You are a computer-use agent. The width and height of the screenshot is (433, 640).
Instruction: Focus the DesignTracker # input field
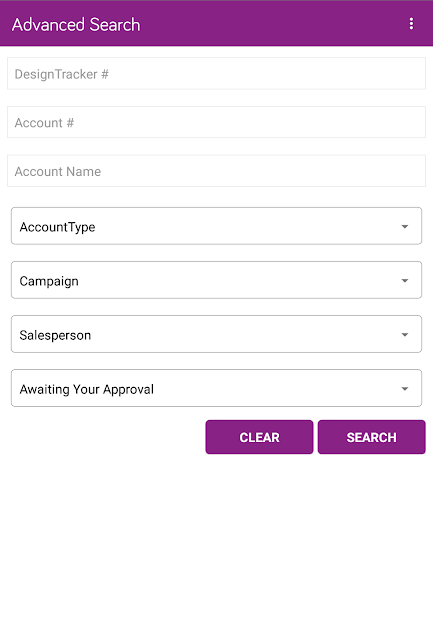click(216, 73)
